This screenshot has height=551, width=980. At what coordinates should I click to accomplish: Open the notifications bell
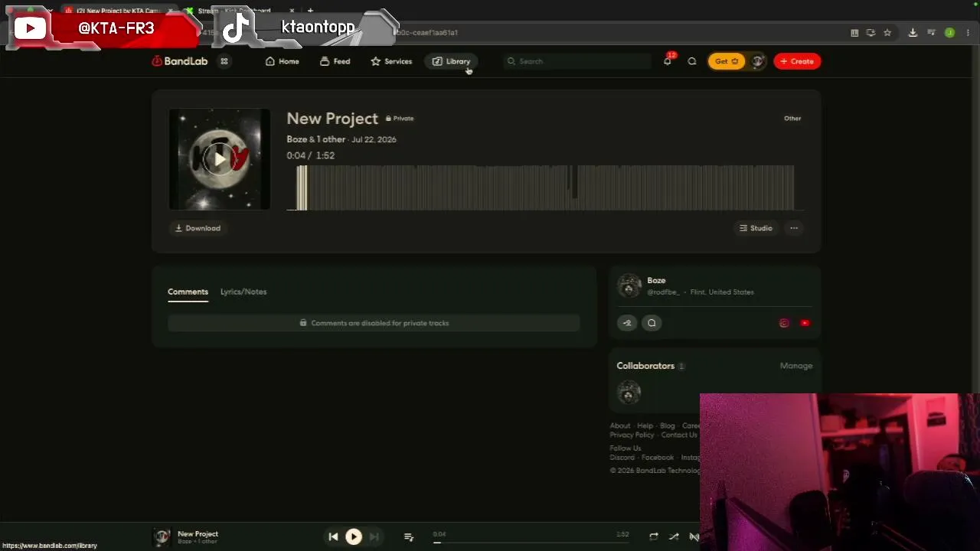668,61
